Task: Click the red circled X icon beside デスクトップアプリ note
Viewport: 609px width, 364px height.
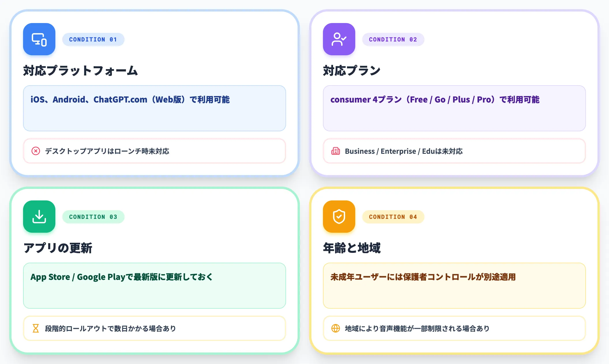Action: [36, 151]
